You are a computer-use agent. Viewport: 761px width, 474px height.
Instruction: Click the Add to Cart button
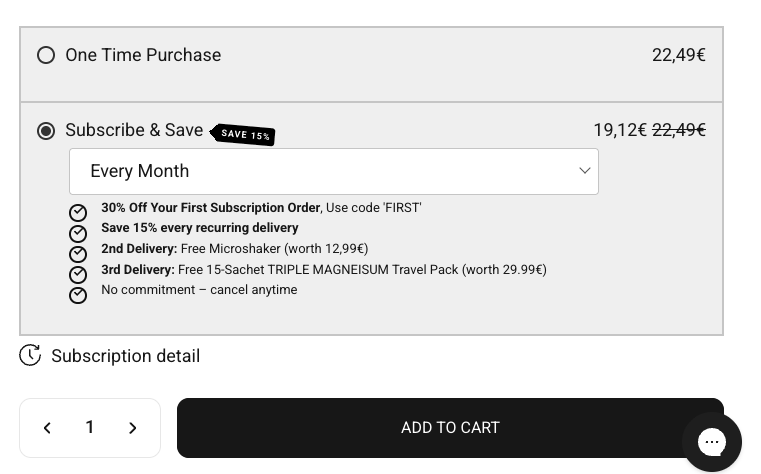coord(450,428)
